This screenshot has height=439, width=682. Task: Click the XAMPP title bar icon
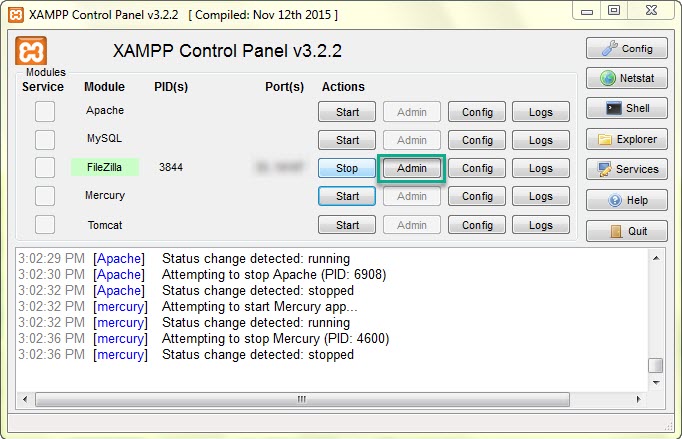(x=16, y=15)
